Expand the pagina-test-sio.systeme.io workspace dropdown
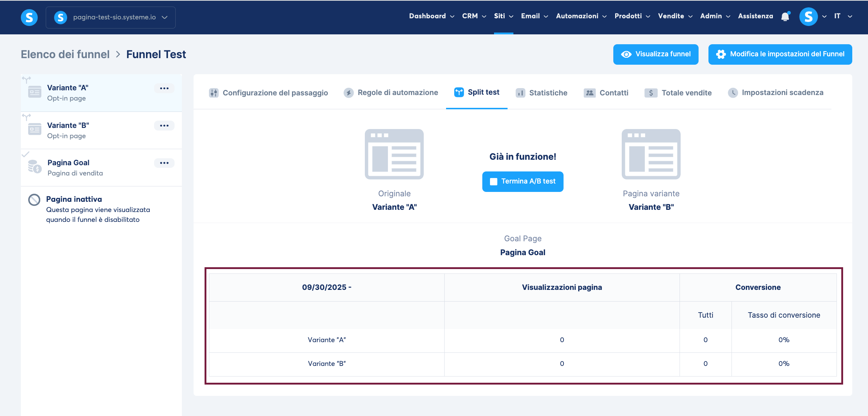The height and width of the screenshot is (416, 868). pos(111,17)
